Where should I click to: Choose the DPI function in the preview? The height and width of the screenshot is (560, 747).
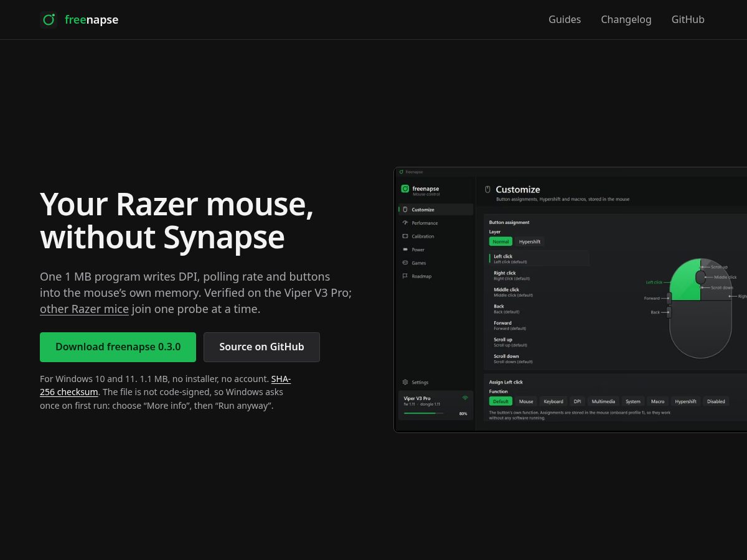click(x=577, y=401)
